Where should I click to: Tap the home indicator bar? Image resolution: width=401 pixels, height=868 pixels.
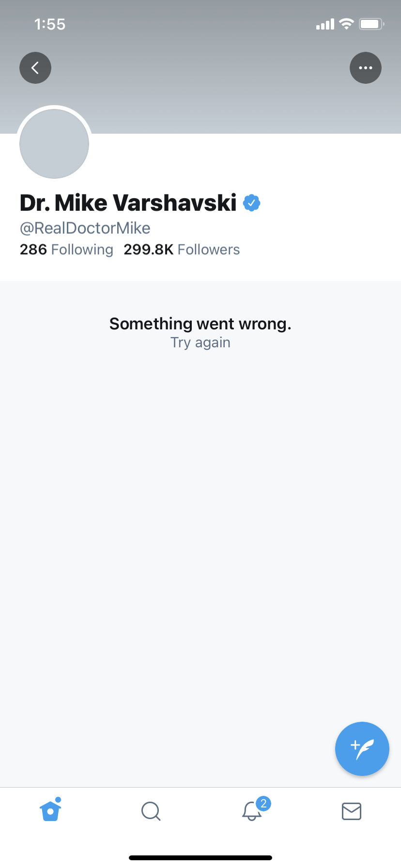(200, 858)
